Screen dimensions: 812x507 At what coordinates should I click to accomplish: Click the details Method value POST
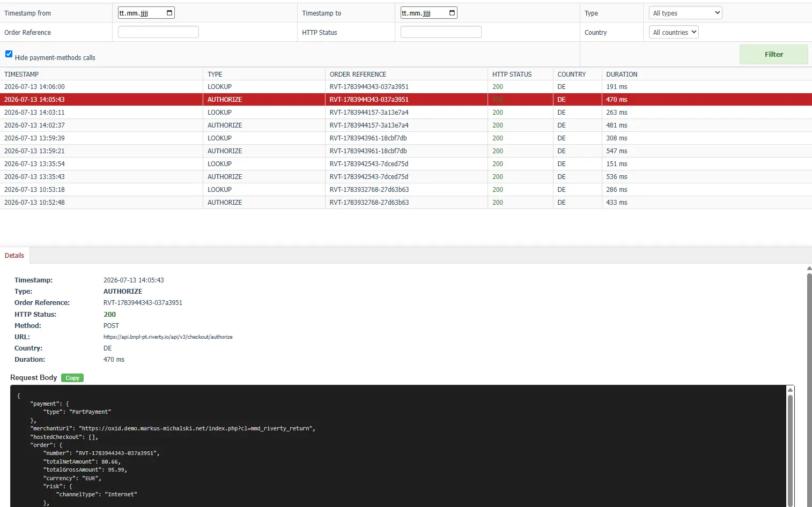[x=111, y=326]
